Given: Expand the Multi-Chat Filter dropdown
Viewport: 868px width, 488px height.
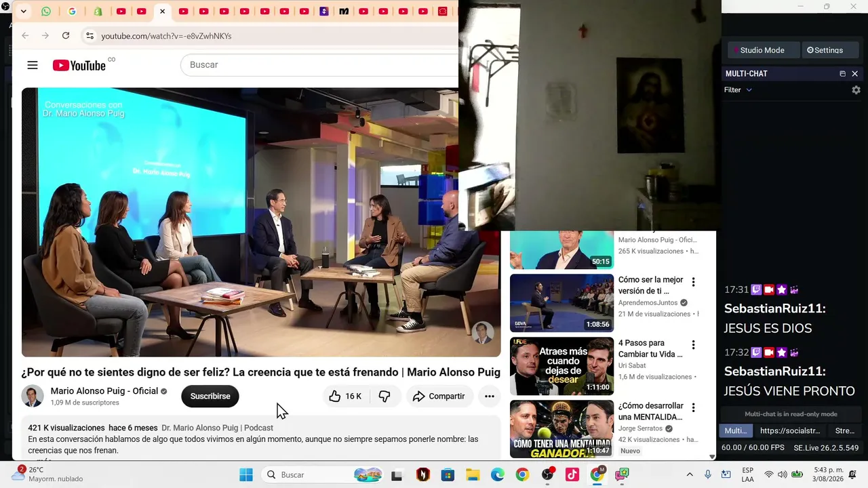Looking at the screenshot, I should coord(738,89).
